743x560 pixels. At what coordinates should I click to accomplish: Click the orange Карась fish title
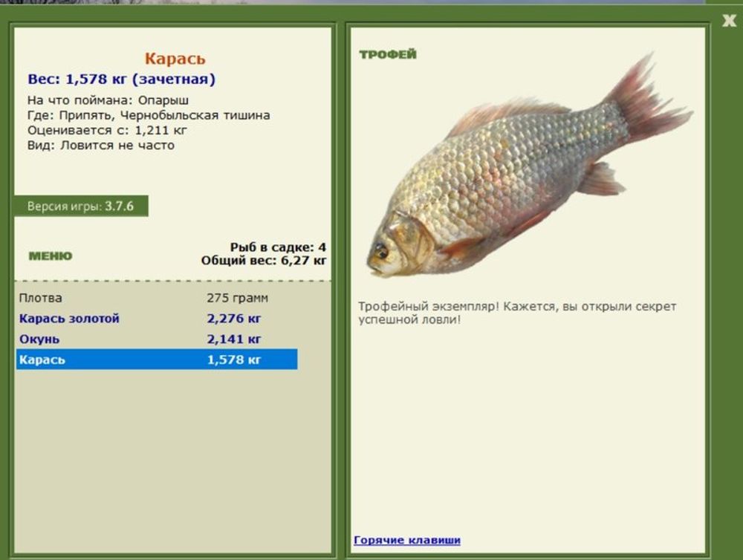pyautogui.click(x=175, y=59)
